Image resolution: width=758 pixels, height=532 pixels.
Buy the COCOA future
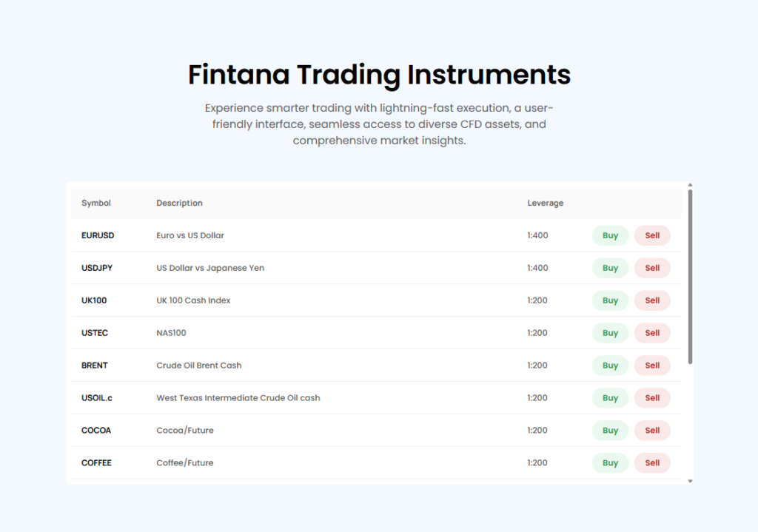click(x=609, y=430)
